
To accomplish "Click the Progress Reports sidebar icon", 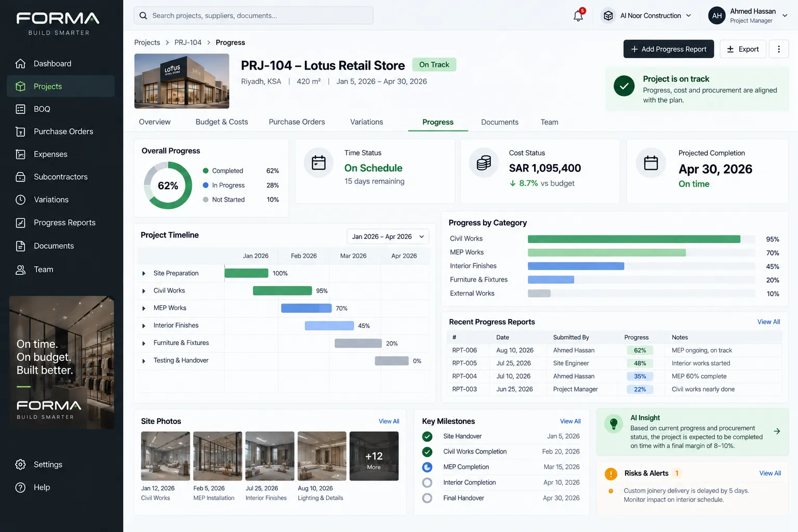I will pyautogui.click(x=20, y=223).
